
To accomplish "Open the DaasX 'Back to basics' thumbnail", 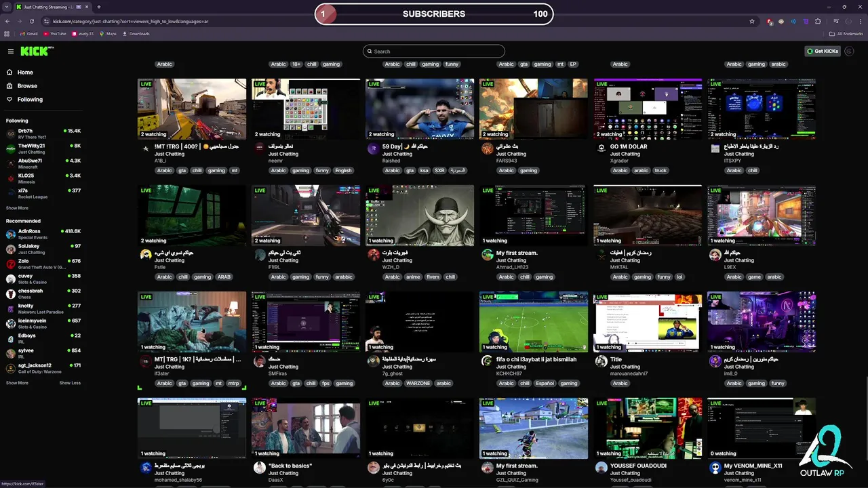I will (x=306, y=428).
